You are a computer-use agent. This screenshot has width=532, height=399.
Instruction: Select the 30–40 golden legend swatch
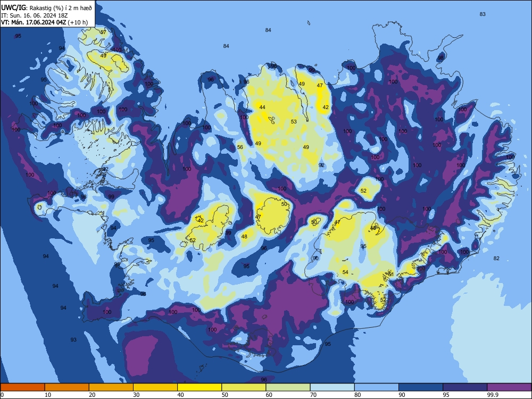click(x=155, y=387)
